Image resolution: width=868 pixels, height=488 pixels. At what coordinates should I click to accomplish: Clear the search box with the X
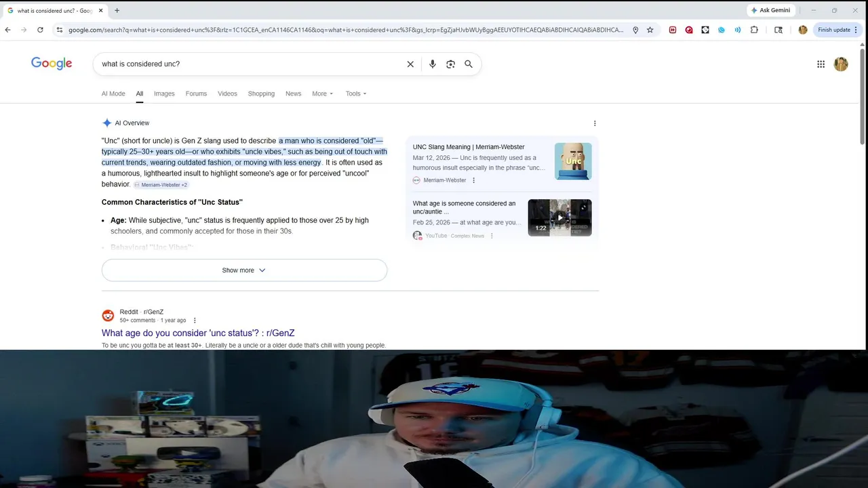click(x=410, y=64)
